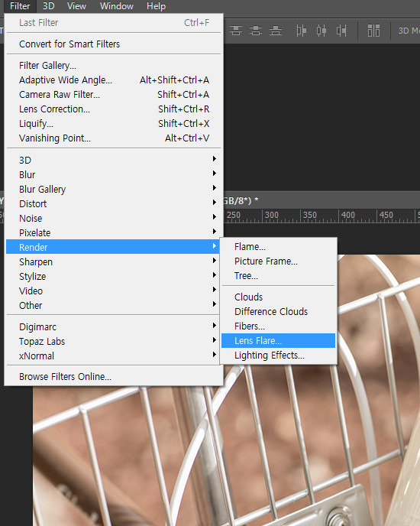The image size is (420, 526).
Task: Expand the Distort submenu
Action: click(x=115, y=203)
